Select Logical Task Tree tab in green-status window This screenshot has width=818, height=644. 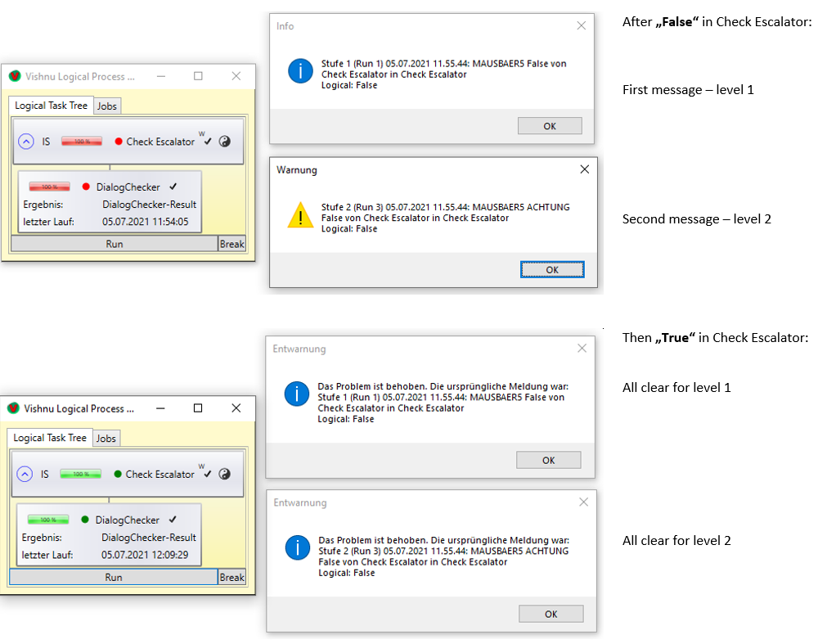tap(51, 438)
